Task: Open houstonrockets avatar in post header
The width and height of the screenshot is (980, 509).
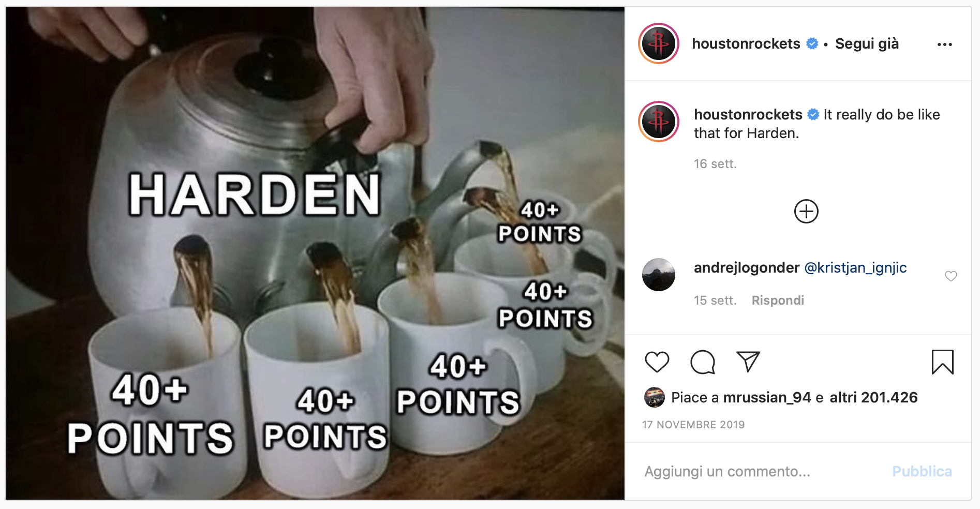Action: pyautogui.click(x=659, y=43)
